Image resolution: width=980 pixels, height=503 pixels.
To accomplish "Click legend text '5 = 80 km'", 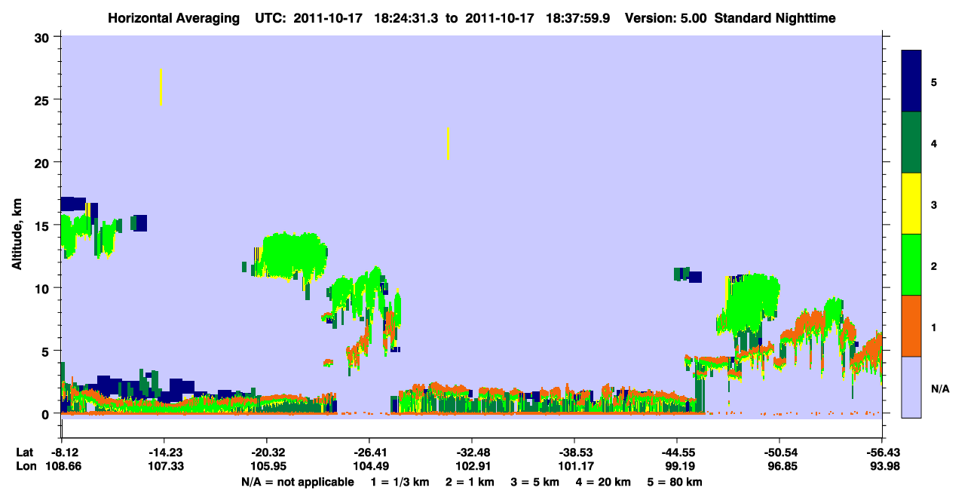I will coord(676,482).
